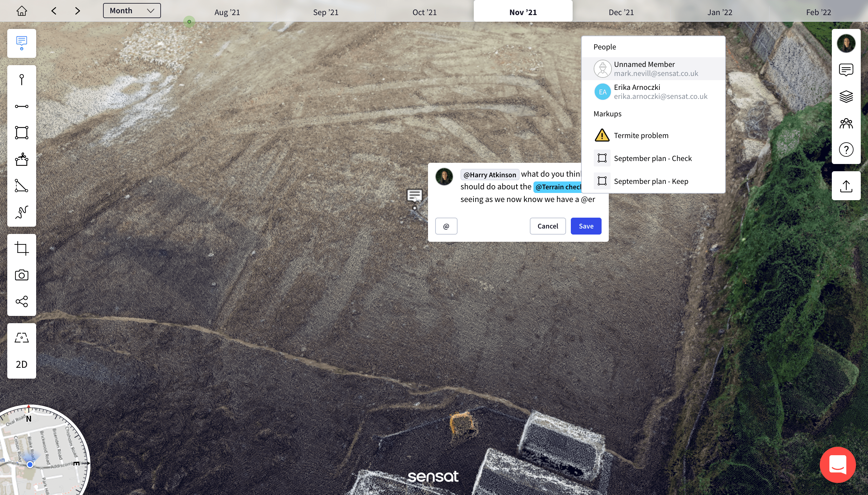Toggle the perspective view button

(x=21, y=338)
